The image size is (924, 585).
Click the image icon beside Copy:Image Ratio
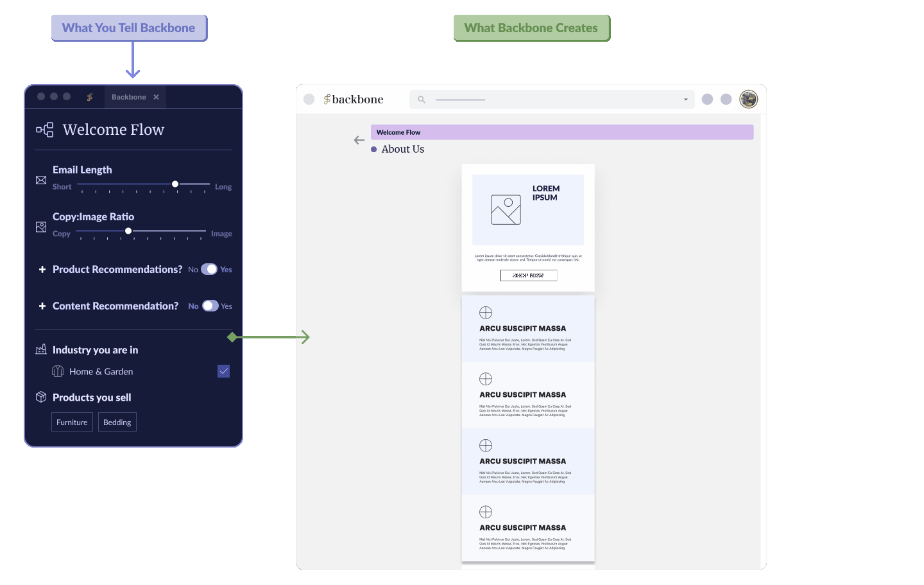coord(40,227)
